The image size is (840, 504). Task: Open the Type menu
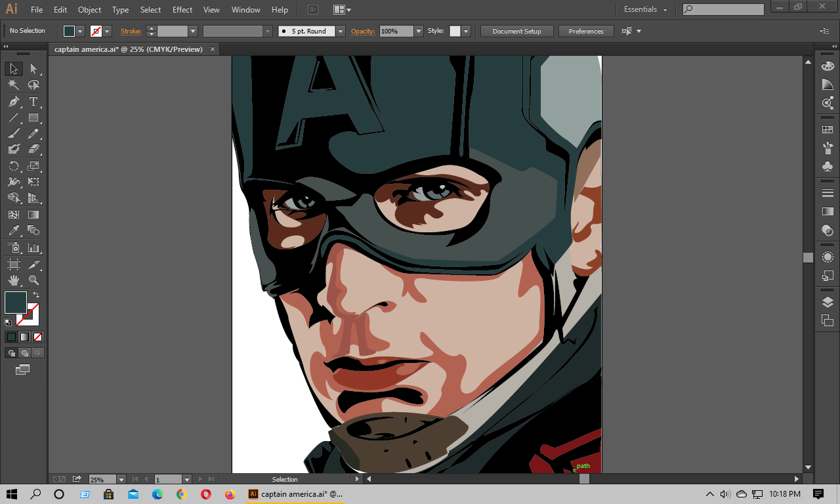(120, 10)
